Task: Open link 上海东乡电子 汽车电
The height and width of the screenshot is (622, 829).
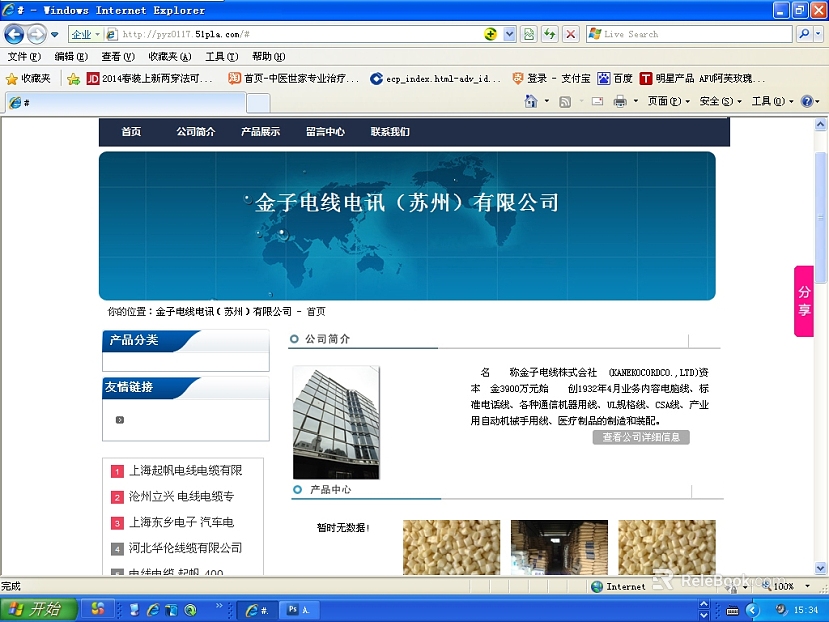Action: tap(181, 522)
